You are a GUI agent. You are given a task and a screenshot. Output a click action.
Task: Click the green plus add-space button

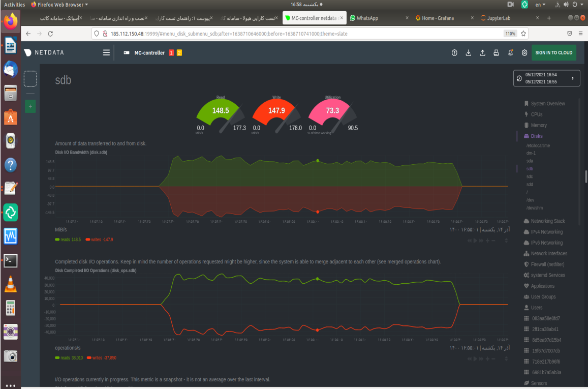(x=30, y=106)
